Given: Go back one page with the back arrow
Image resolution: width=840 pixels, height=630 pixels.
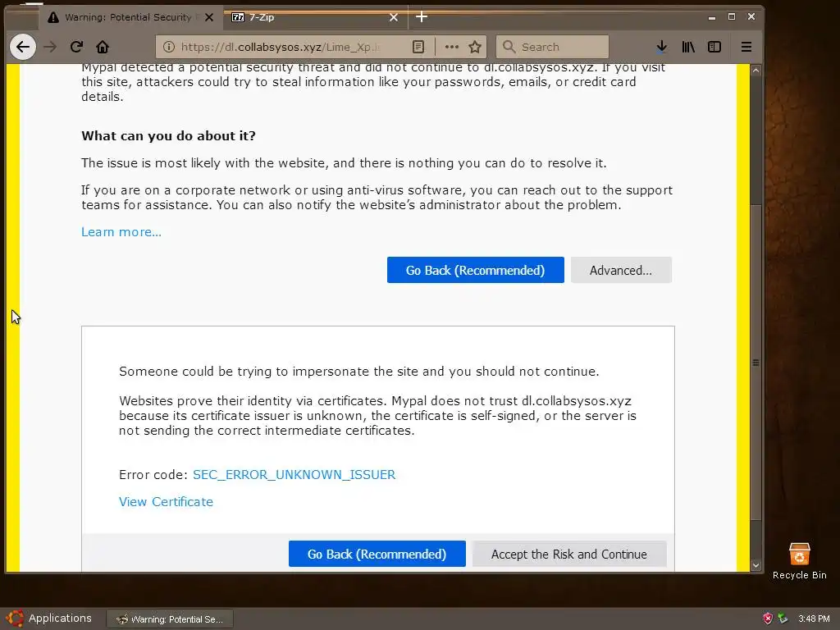Looking at the screenshot, I should 22,47.
